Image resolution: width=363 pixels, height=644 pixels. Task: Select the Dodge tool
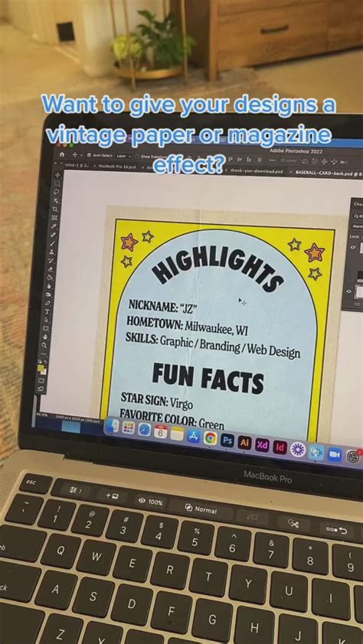pos(48,294)
